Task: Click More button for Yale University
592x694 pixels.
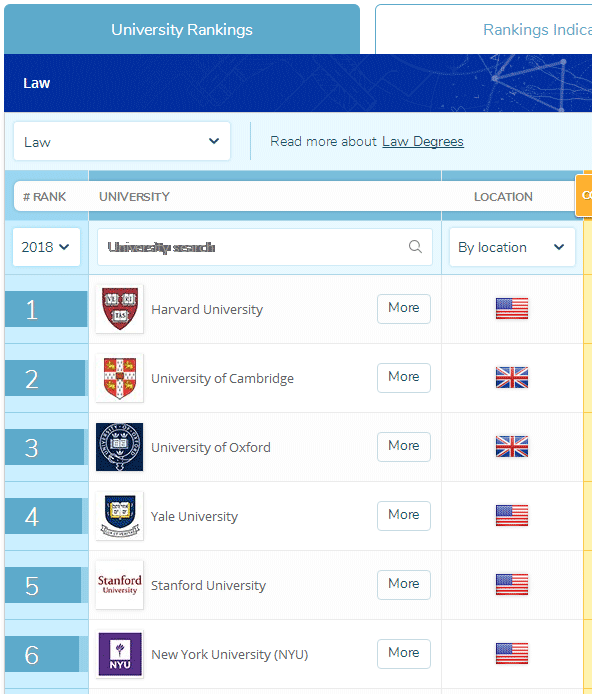Action: 404,516
